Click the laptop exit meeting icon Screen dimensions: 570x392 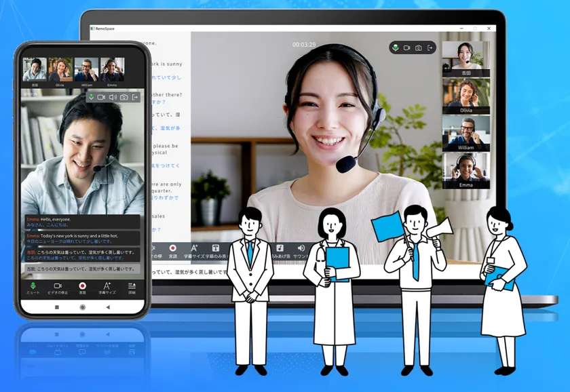tap(430, 47)
